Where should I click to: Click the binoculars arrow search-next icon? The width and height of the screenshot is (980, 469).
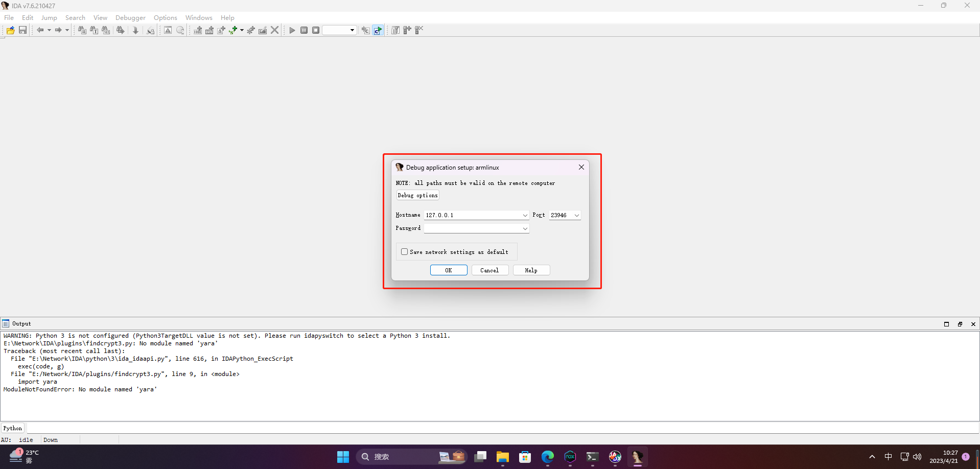pos(121,30)
